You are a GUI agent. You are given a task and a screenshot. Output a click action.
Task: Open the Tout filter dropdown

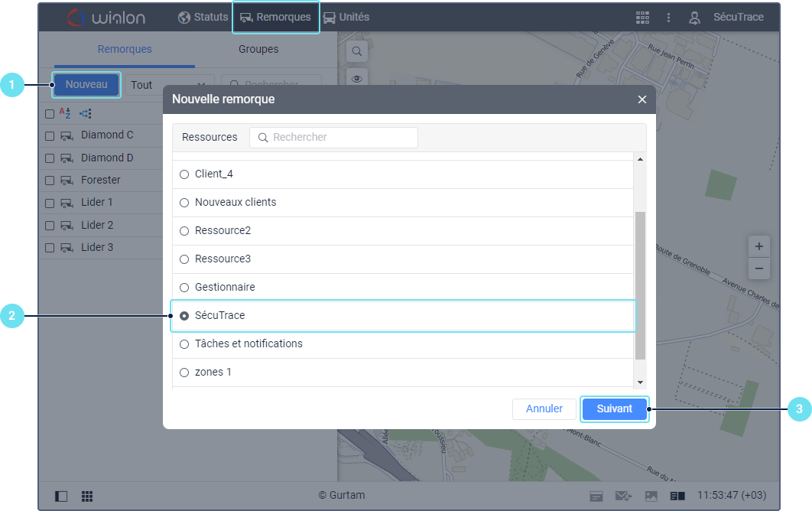[168, 85]
